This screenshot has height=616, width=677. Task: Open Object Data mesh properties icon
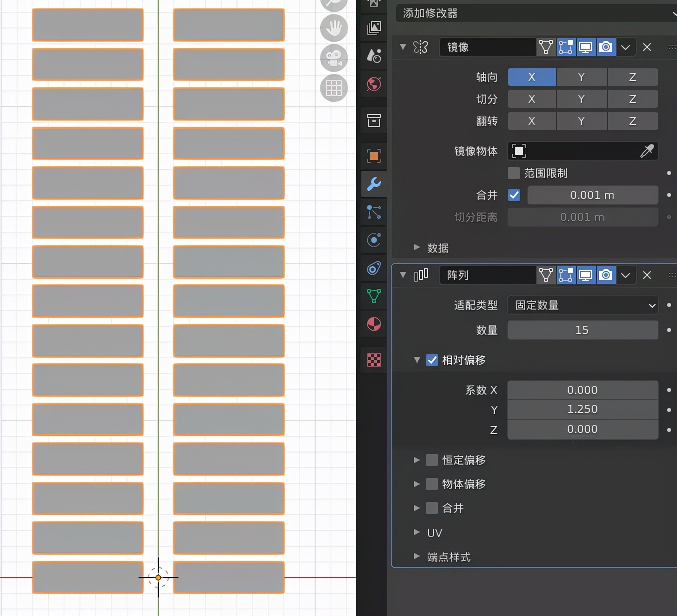click(x=373, y=296)
